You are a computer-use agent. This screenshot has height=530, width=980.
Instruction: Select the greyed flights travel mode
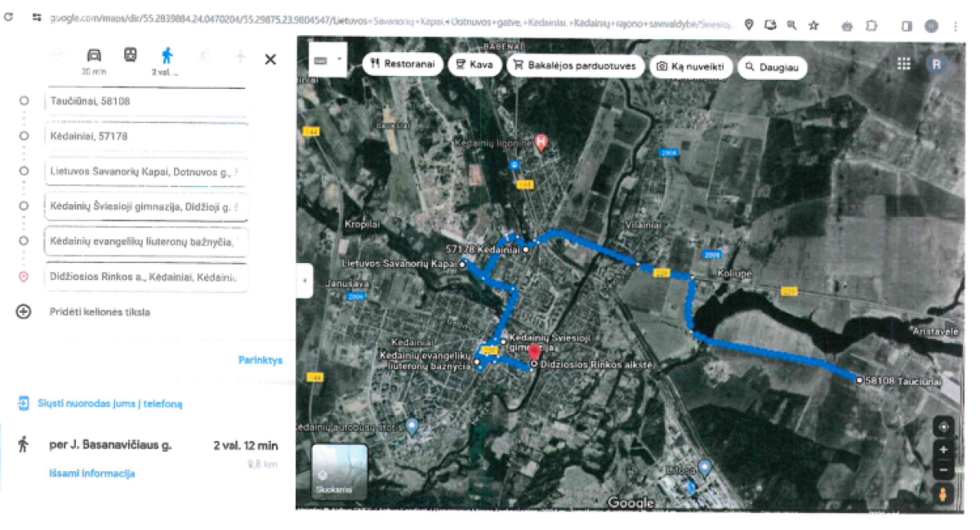tap(240, 56)
